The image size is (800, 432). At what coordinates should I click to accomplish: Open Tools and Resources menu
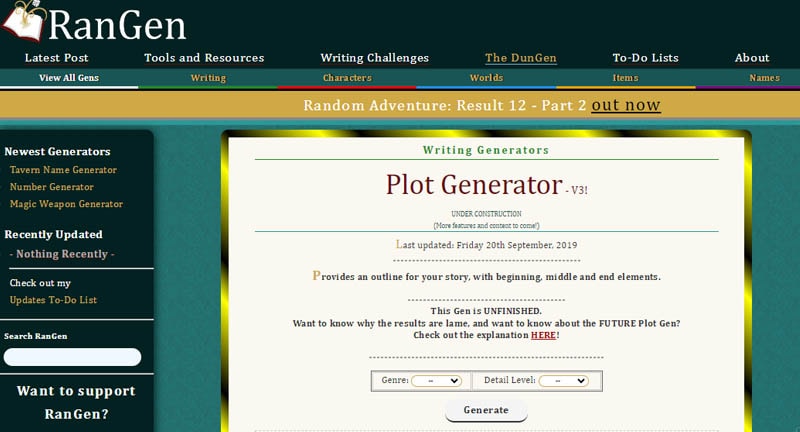click(204, 58)
